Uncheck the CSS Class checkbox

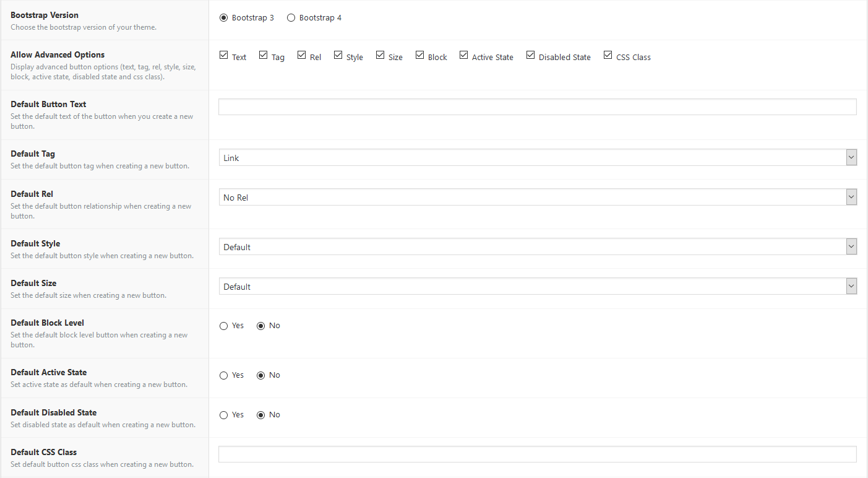coord(608,55)
